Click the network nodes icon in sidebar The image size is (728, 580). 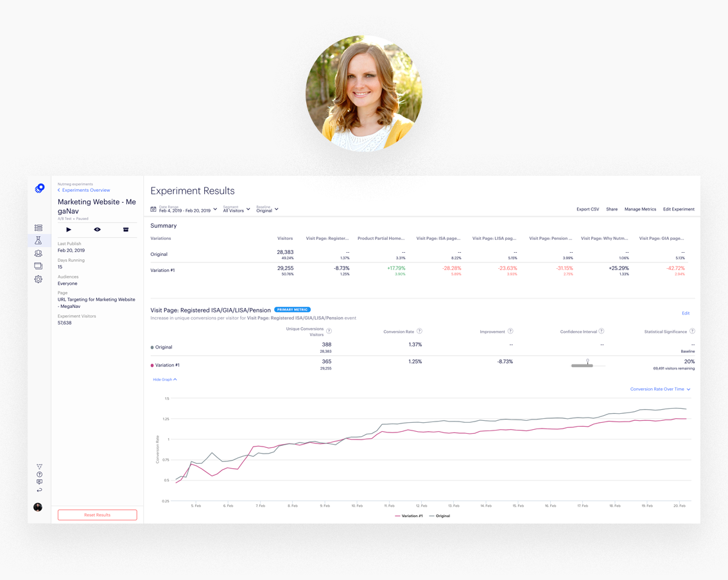39,466
